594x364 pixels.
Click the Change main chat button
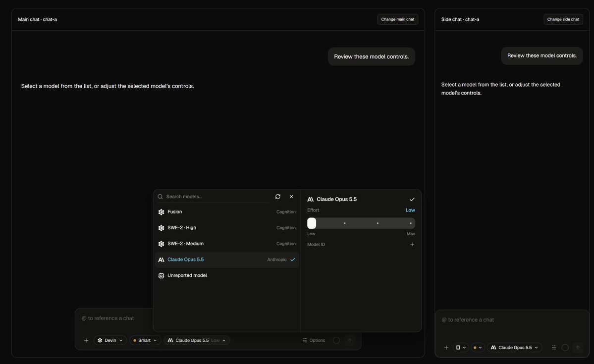(397, 19)
